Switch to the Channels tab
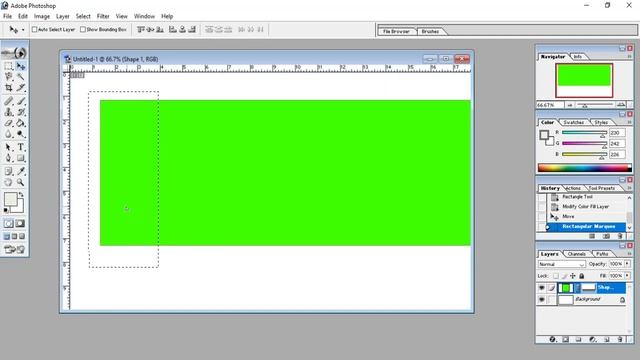The image size is (640, 360). [x=576, y=254]
